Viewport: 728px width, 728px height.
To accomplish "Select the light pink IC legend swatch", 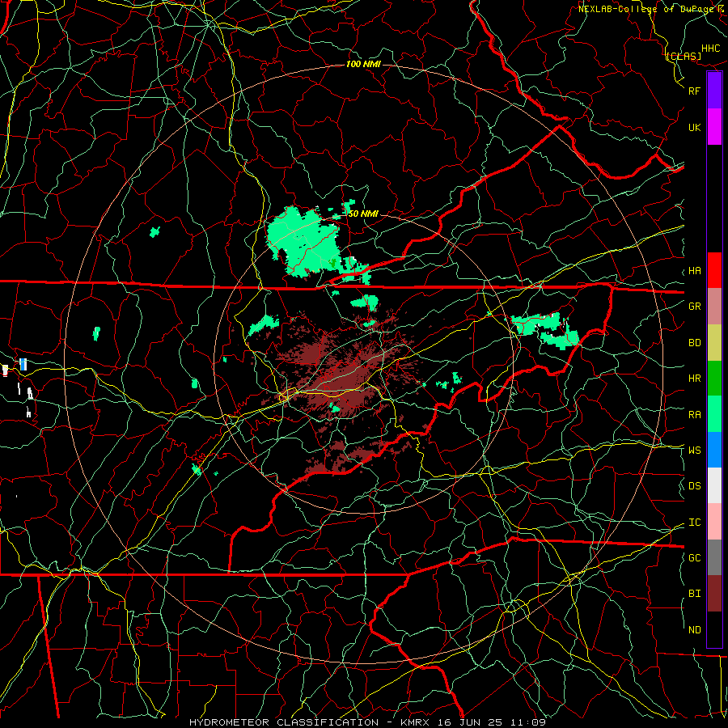I will tap(714, 522).
